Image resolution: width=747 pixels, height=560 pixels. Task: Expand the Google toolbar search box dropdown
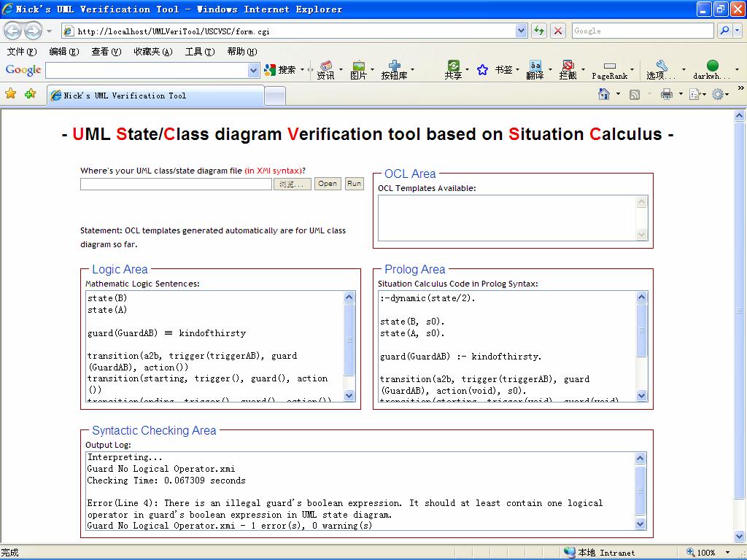click(x=253, y=71)
